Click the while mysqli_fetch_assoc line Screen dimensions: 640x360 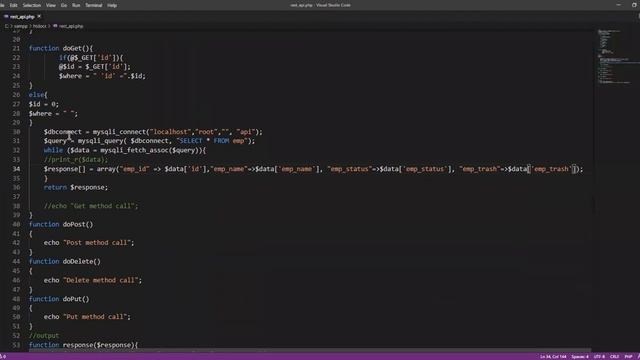[125, 150]
